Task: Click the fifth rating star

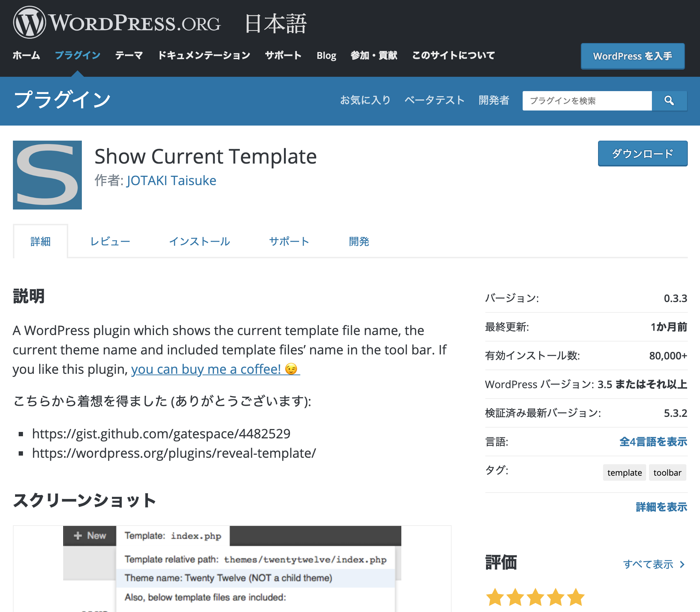Action: pyautogui.click(x=576, y=597)
